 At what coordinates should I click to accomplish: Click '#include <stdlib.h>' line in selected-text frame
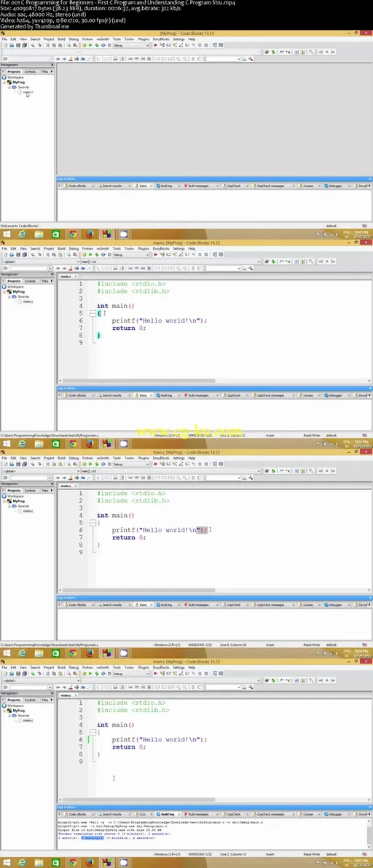[133, 500]
